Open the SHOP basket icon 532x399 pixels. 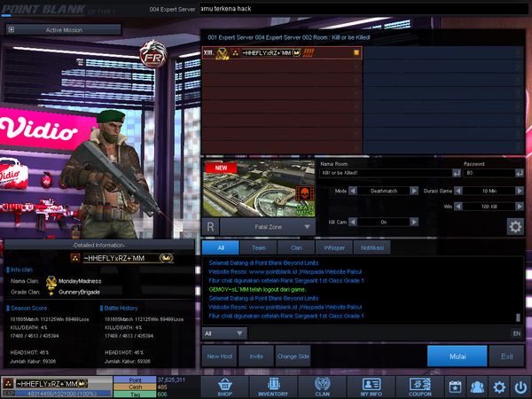click(225, 387)
